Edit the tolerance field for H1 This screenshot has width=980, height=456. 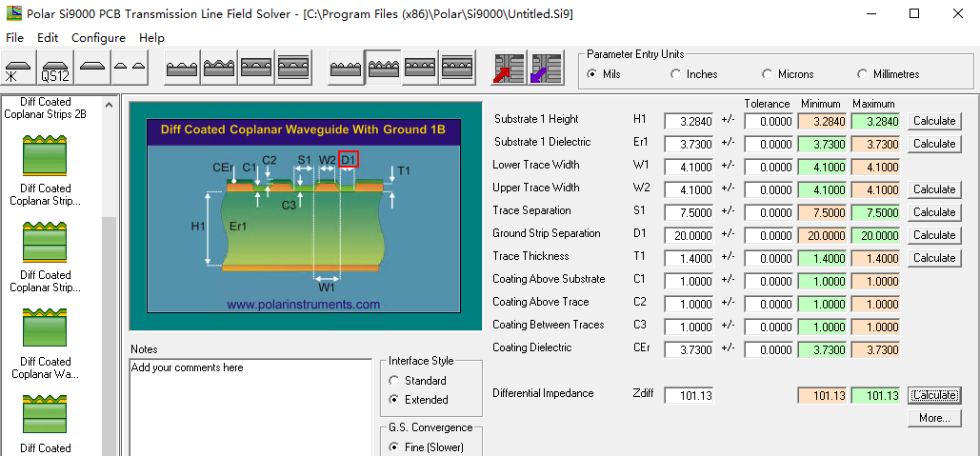point(769,121)
